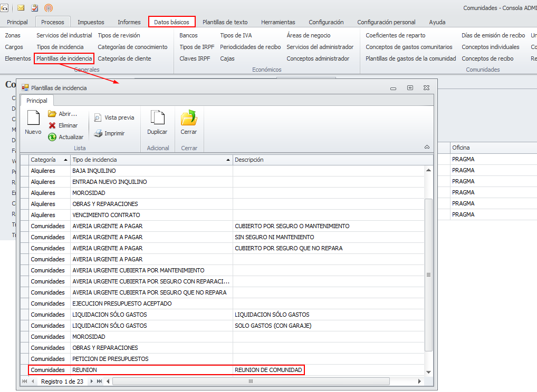Image resolution: width=537 pixels, height=392 pixels.
Task: Select the Principal tab in the incidencia dialog
Action: [x=36, y=101]
